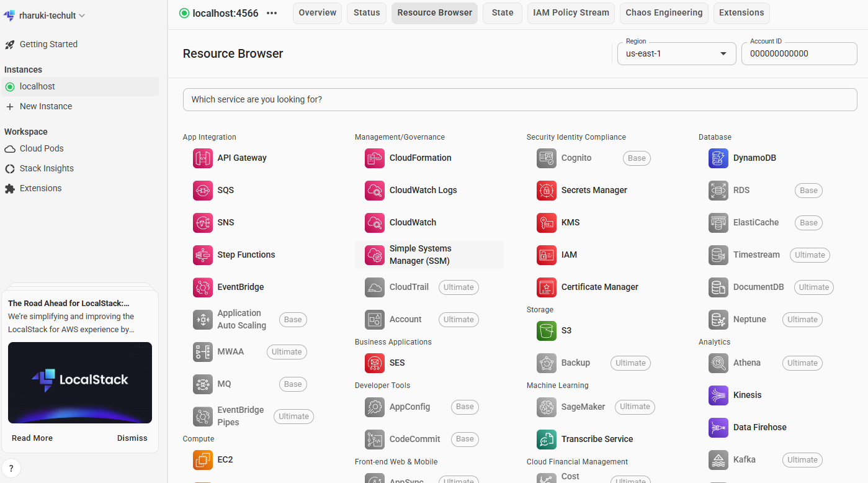Click the Cloud Pods cloud icon
The image size is (868, 483).
pyautogui.click(x=9, y=149)
